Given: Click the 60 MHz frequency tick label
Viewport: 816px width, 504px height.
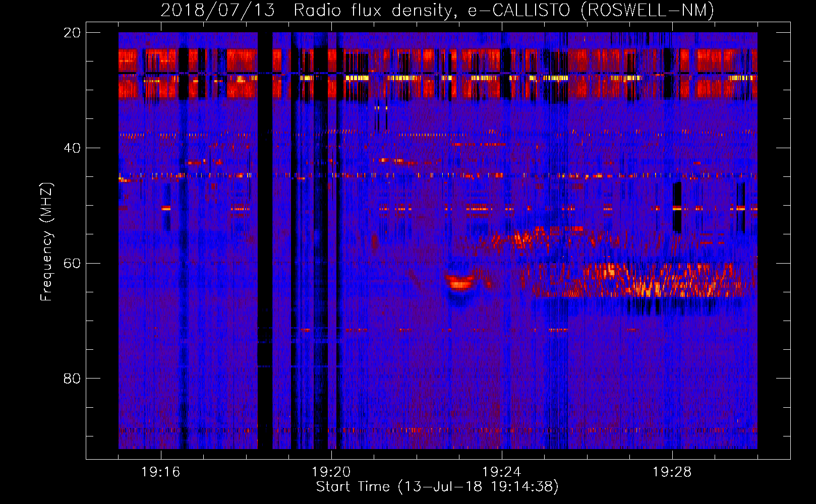Looking at the screenshot, I should tap(72, 263).
